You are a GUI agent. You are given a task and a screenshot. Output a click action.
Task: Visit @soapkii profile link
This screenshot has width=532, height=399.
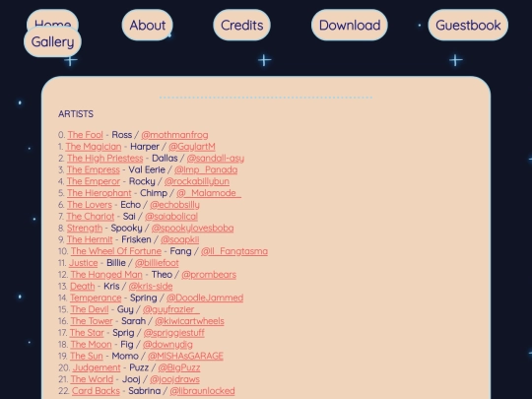[x=180, y=239]
